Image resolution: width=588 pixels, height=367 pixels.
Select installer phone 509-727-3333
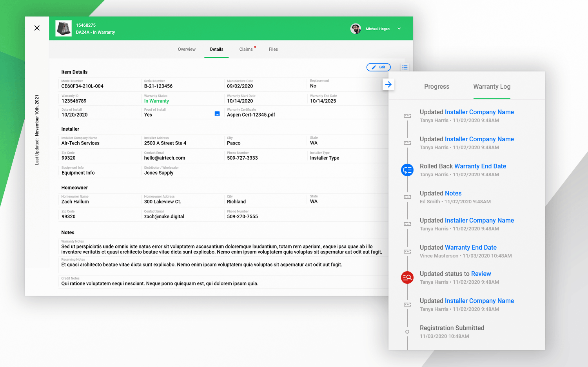pos(242,158)
